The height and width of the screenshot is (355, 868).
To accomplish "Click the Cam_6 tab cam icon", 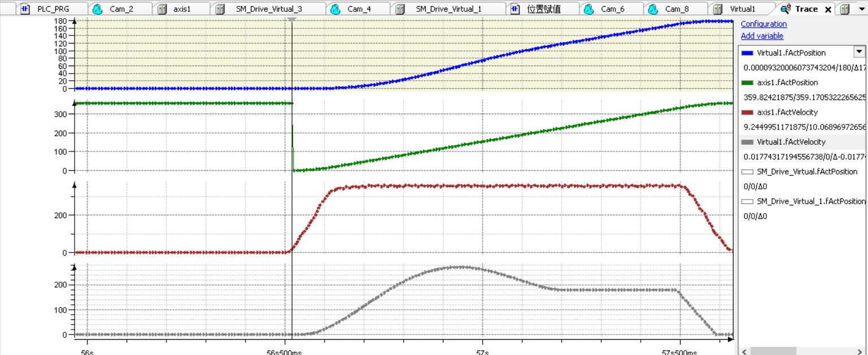I will [589, 9].
